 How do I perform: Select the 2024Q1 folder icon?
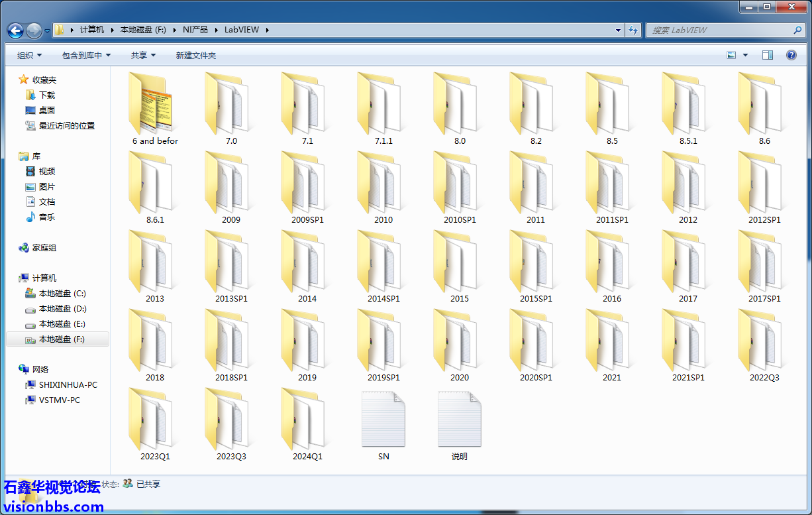pos(307,421)
